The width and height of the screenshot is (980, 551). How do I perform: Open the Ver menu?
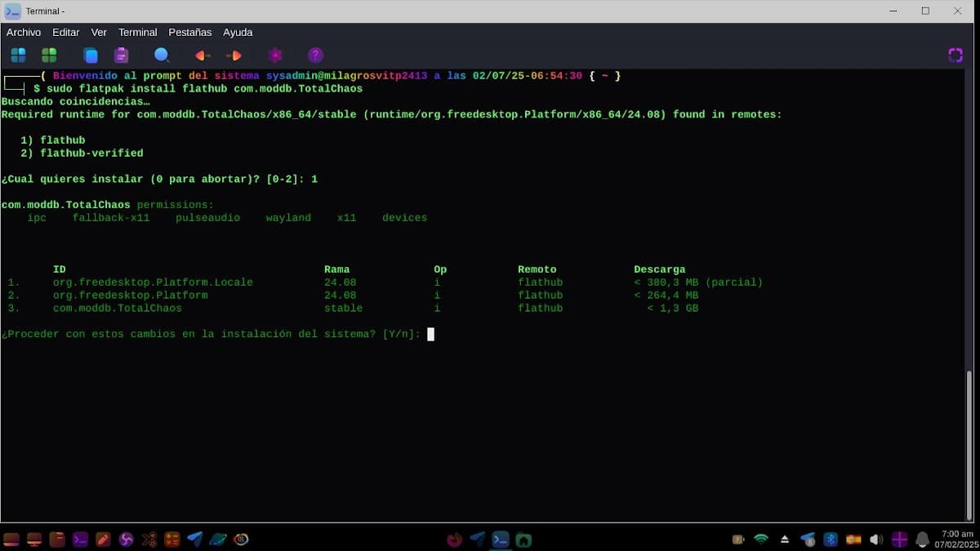coord(99,33)
